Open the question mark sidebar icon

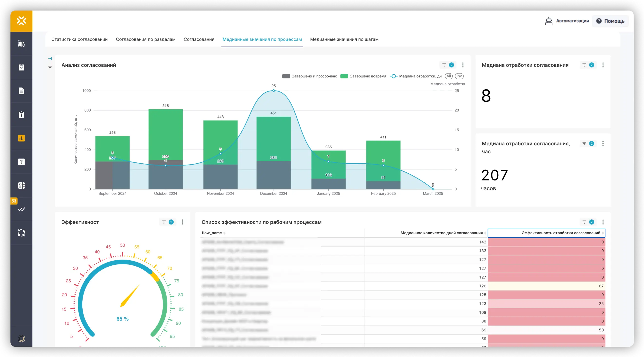(21, 162)
